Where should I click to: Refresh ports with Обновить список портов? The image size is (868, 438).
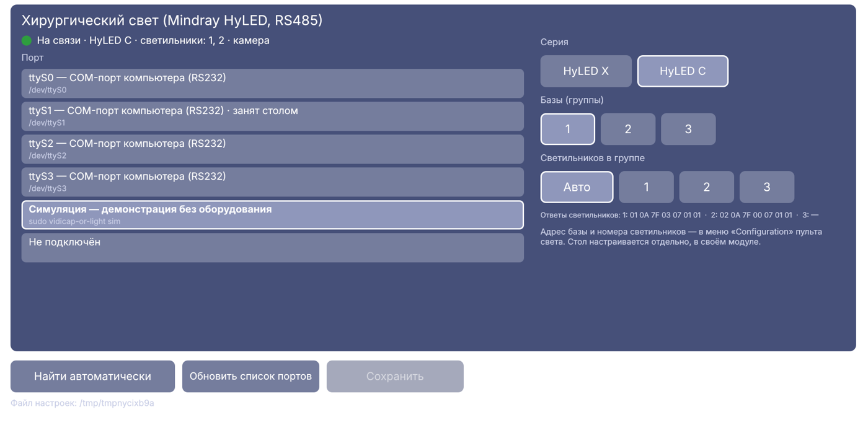point(250,376)
